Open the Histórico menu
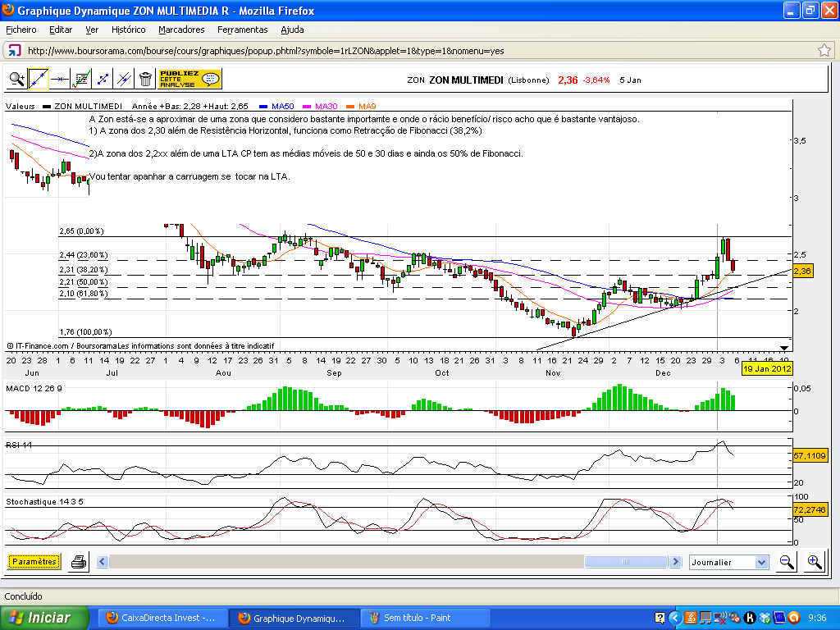 (x=129, y=30)
